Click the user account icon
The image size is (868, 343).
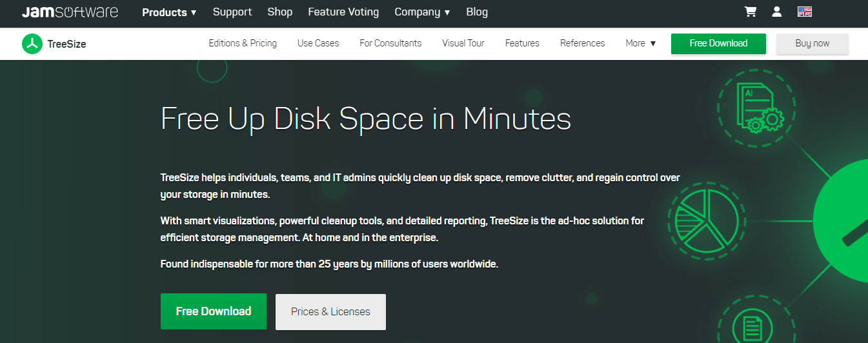[777, 12]
